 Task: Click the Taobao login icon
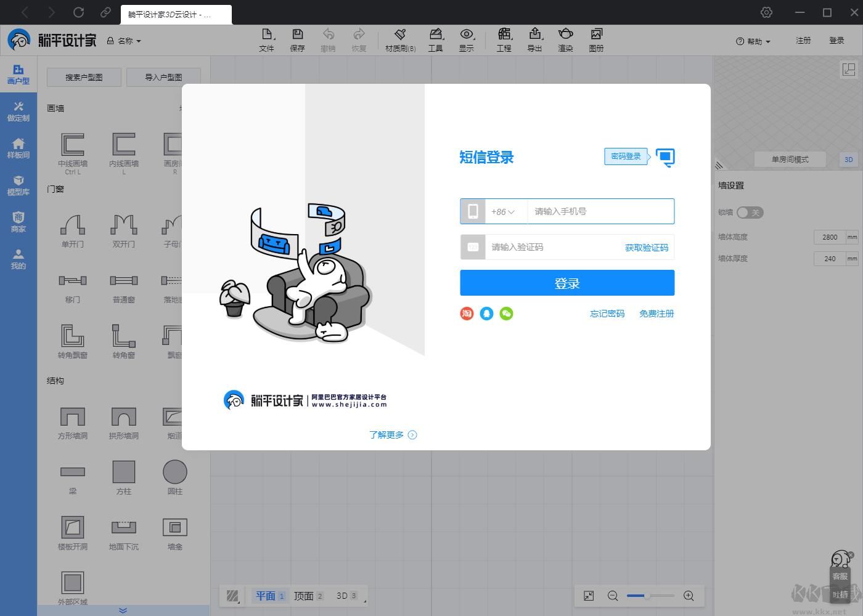point(467,314)
